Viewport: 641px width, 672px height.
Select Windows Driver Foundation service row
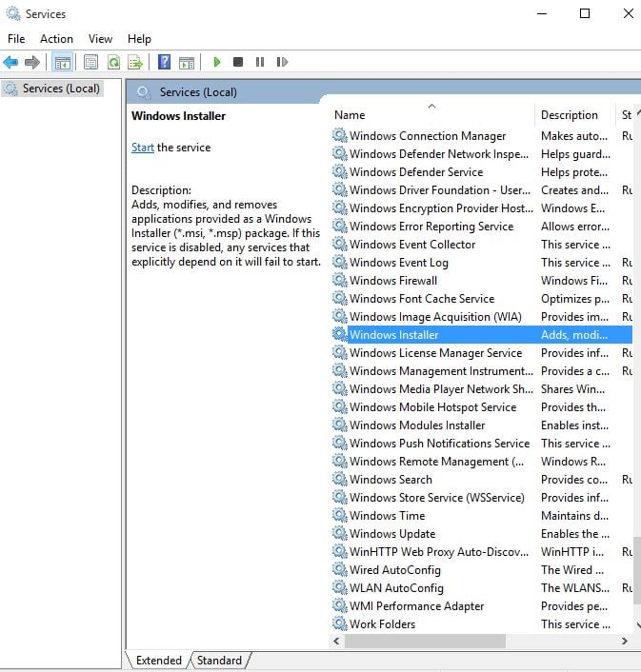click(x=481, y=189)
